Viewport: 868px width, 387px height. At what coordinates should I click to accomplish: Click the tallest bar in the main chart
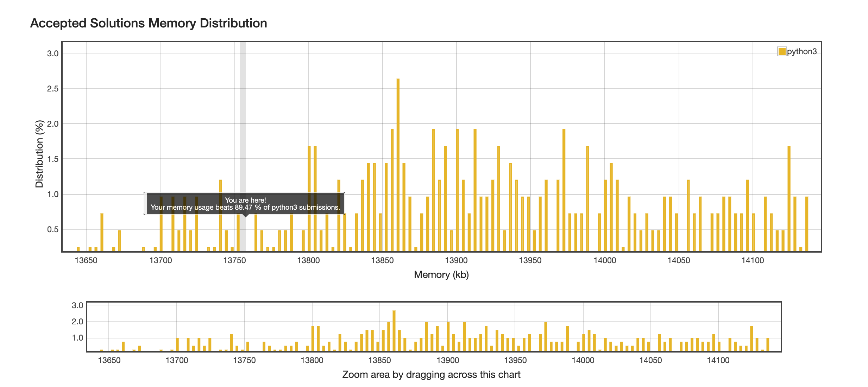click(x=398, y=165)
